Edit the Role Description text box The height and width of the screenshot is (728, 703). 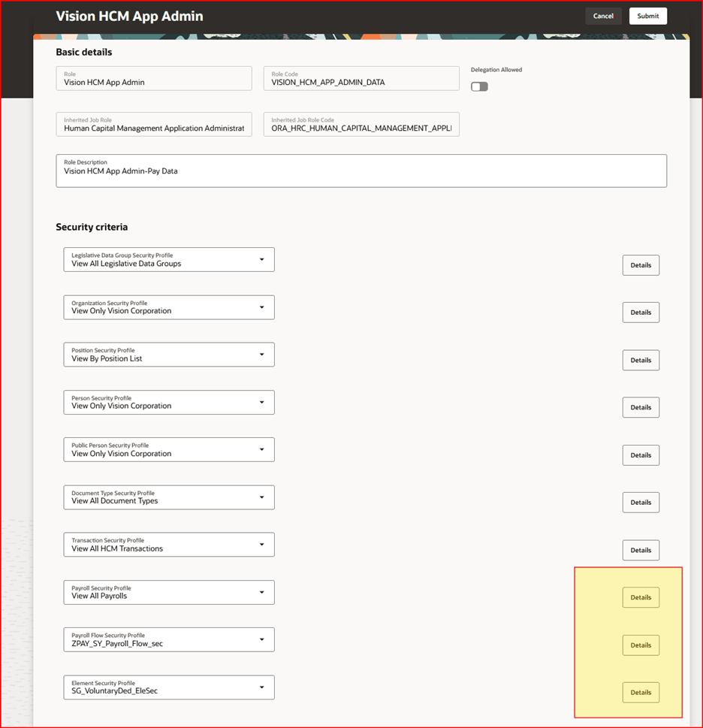click(361, 171)
